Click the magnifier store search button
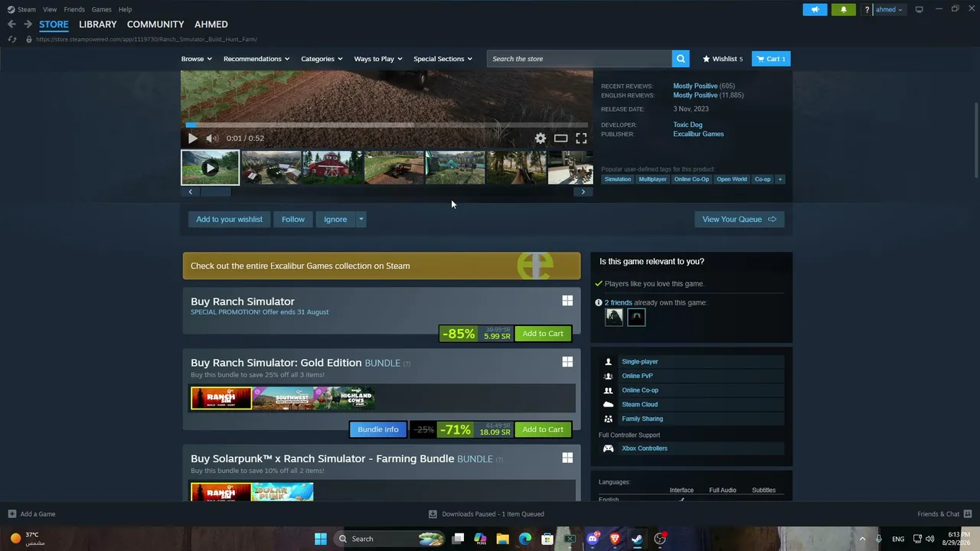 coord(681,59)
